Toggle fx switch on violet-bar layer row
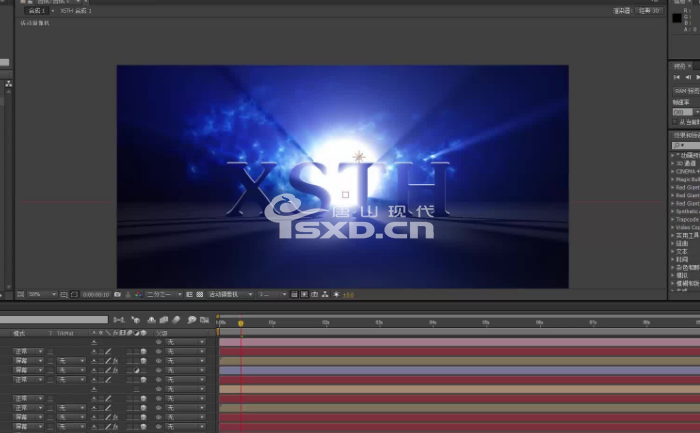 [115, 371]
